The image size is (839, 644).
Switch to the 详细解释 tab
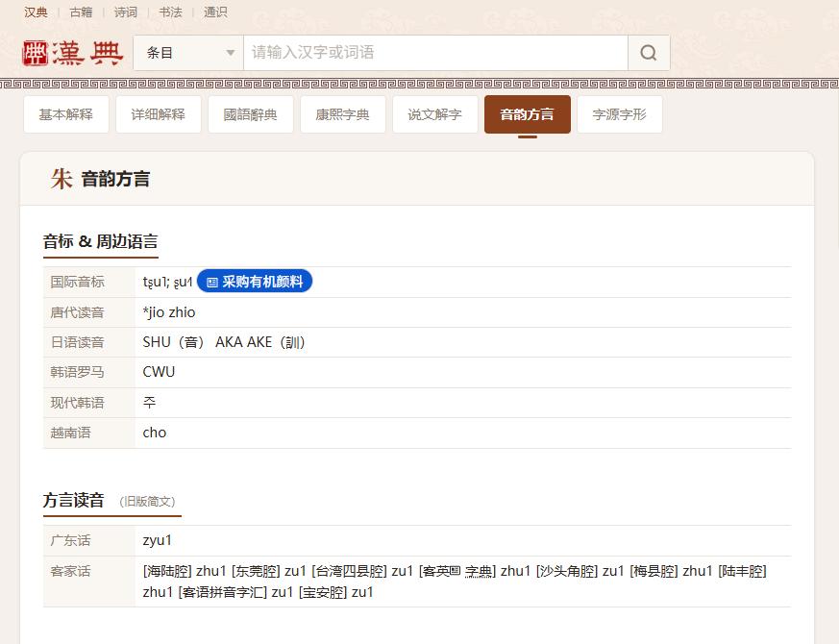pos(159,114)
